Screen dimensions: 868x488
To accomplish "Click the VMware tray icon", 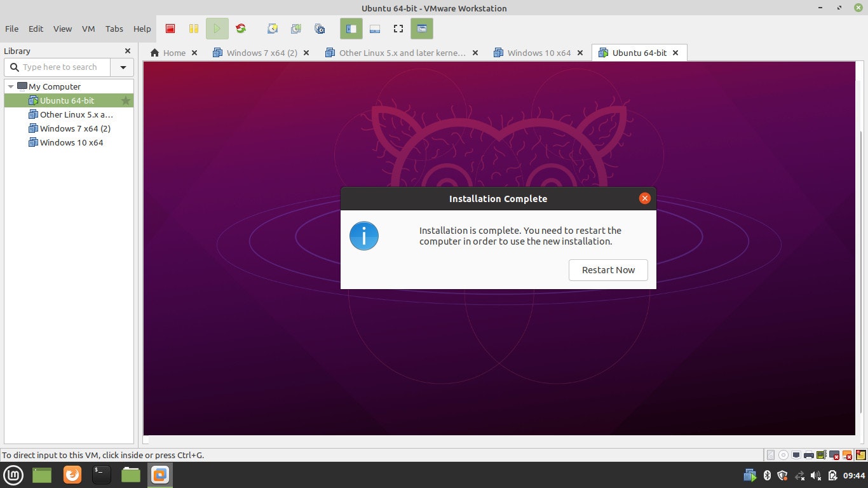I will [x=750, y=475].
